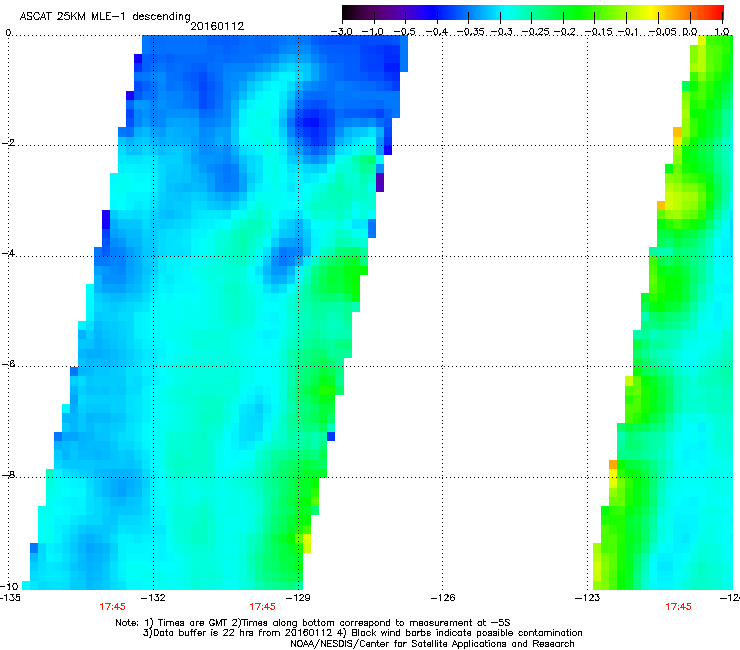Click the black end of the color scale

pos(349,12)
